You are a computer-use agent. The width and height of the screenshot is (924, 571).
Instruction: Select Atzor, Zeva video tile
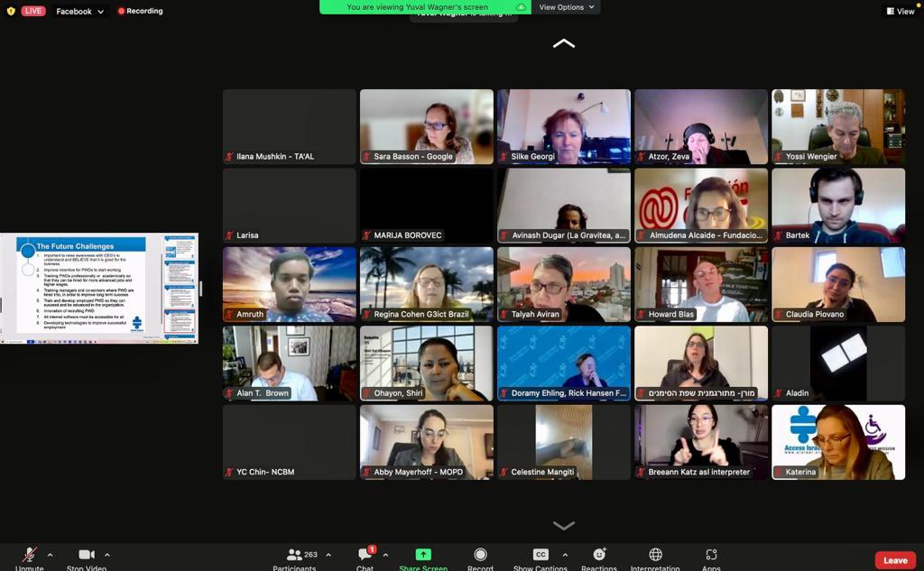coord(701,126)
